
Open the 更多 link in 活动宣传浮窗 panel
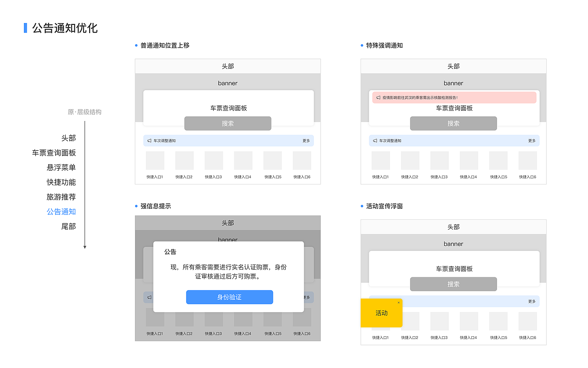(531, 301)
